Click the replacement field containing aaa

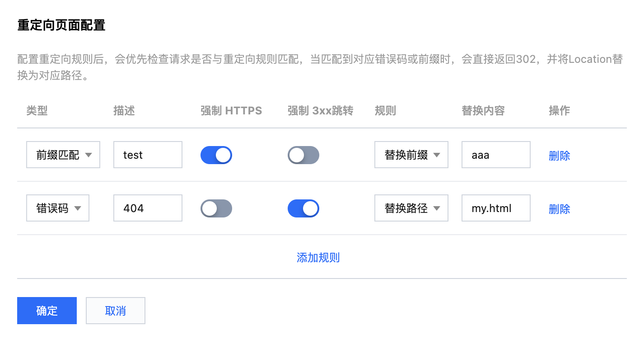[x=496, y=155]
